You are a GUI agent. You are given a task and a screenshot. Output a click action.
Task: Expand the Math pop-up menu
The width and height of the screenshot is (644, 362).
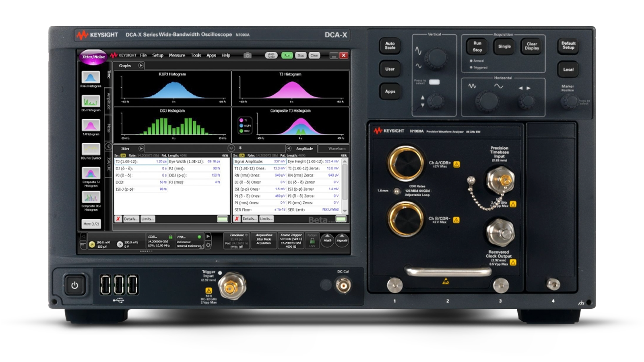(x=327, y=240)
